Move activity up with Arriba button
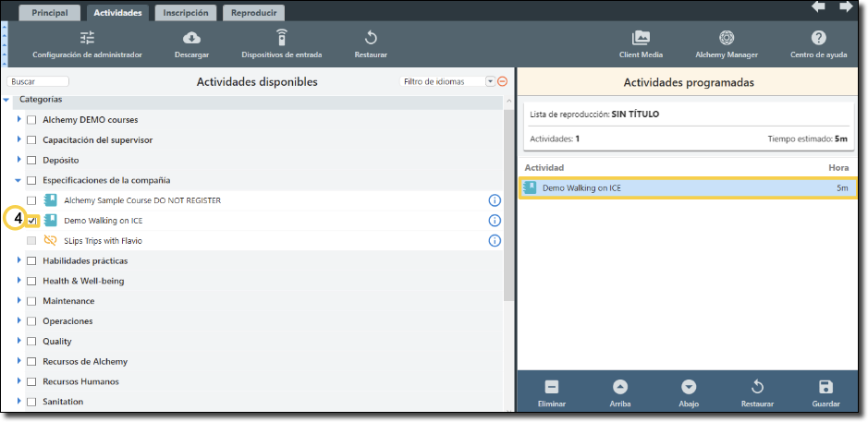 click(x=620, y=387)
